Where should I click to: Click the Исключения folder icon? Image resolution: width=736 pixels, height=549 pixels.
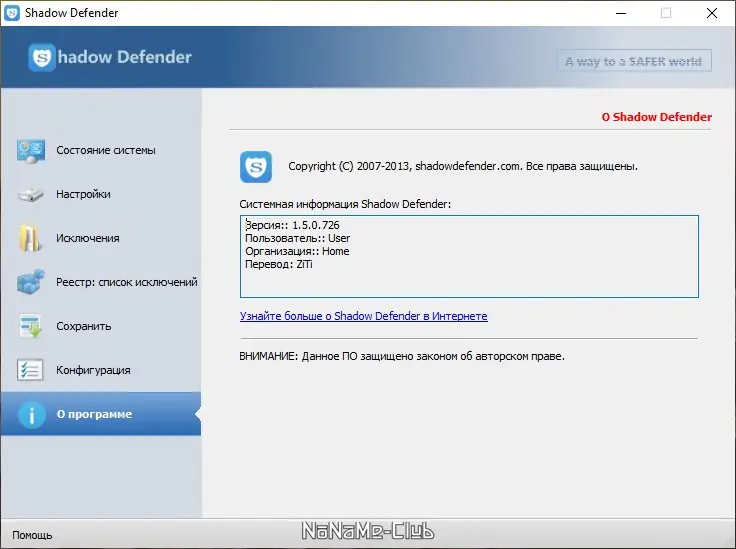(30, 238)
